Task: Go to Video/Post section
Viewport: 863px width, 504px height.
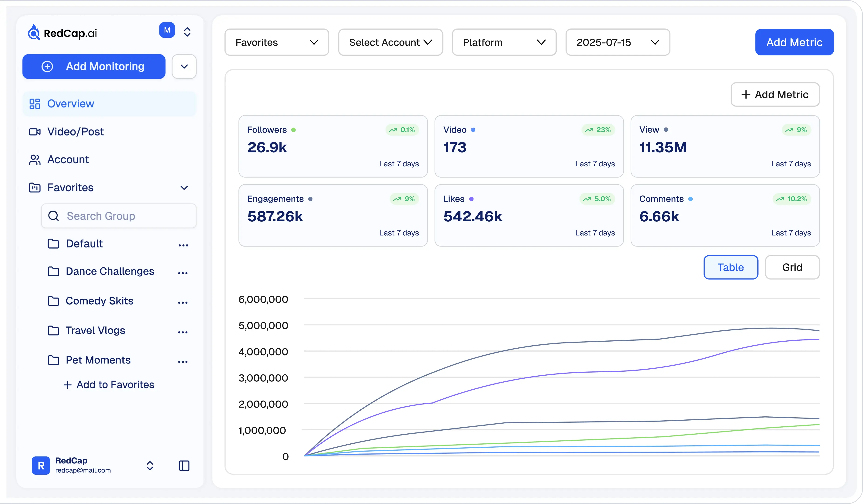Action: 110,131
